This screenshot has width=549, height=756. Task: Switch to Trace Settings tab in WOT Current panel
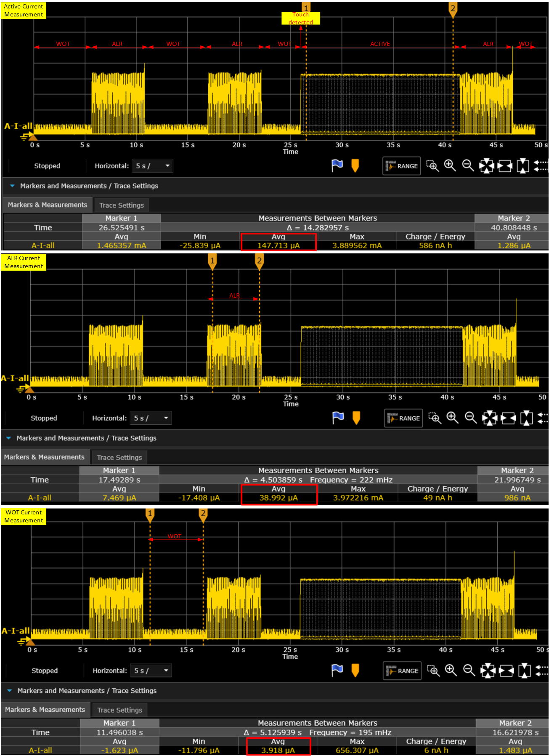(120, 710)
